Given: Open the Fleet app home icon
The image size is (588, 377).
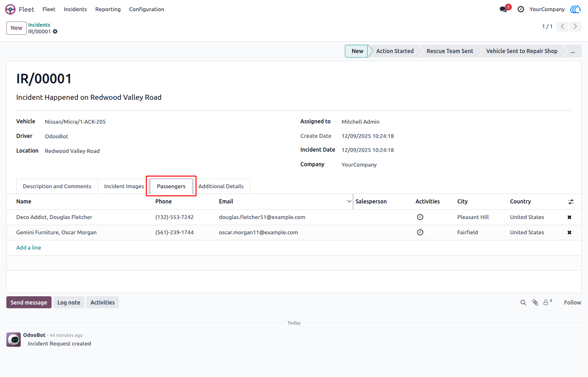Looking at the screenshot, I should 10,9.
